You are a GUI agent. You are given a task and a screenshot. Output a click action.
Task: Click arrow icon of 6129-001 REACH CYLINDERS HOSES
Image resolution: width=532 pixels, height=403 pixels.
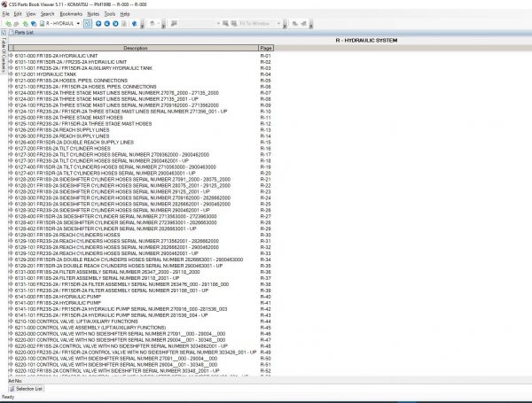click(11, 235)
